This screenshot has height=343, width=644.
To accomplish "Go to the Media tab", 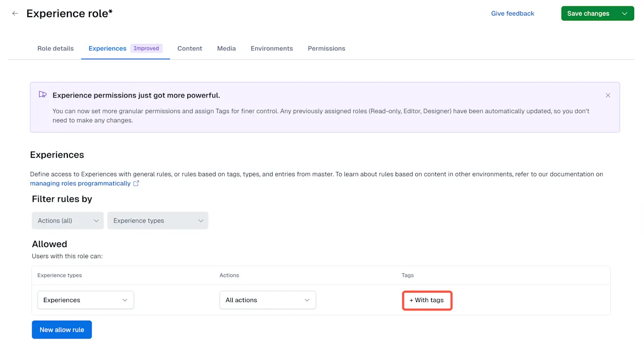I will [x=226, y=48].
